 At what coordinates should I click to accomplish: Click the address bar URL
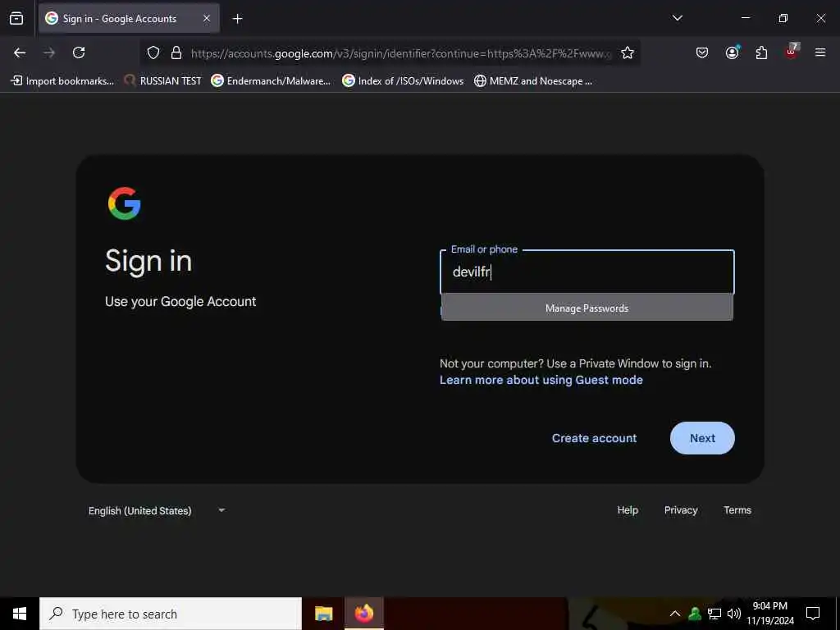400,53
